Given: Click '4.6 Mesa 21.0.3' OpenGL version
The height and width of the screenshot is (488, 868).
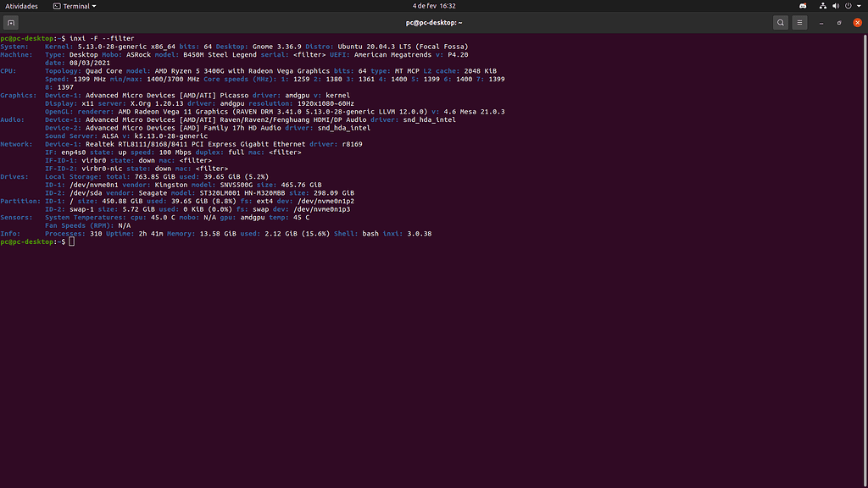Looking at the screenshot, I should pyautogui.click(x=475, y=112).
